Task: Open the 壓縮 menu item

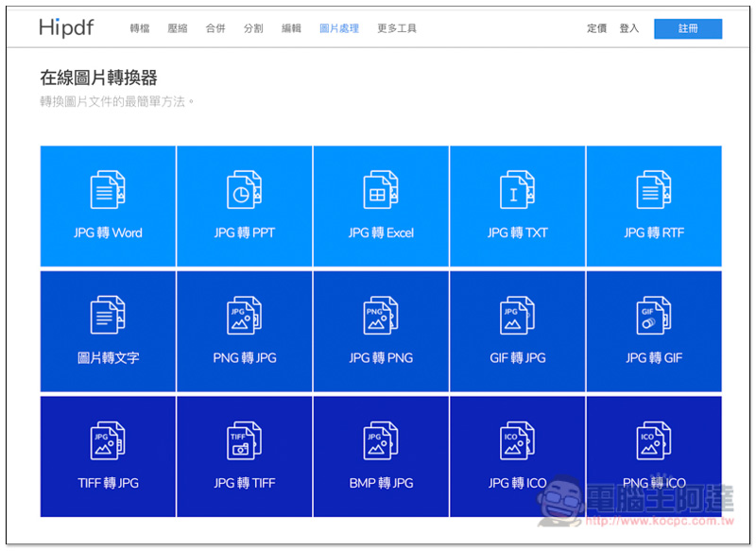Action: [x=178, y=28]
